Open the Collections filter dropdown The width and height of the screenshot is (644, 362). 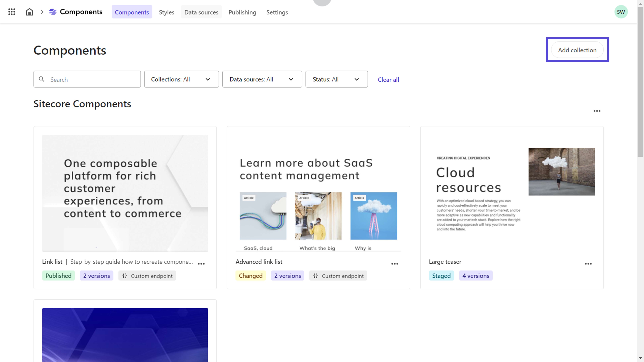coord(181,79)
